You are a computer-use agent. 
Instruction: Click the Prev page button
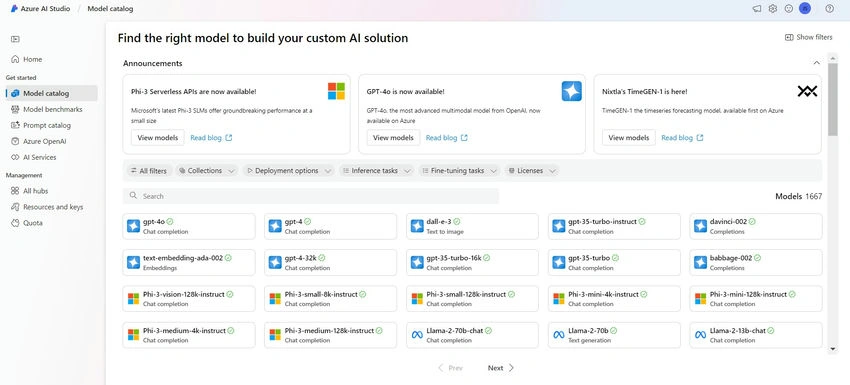[x=450, y=368]
